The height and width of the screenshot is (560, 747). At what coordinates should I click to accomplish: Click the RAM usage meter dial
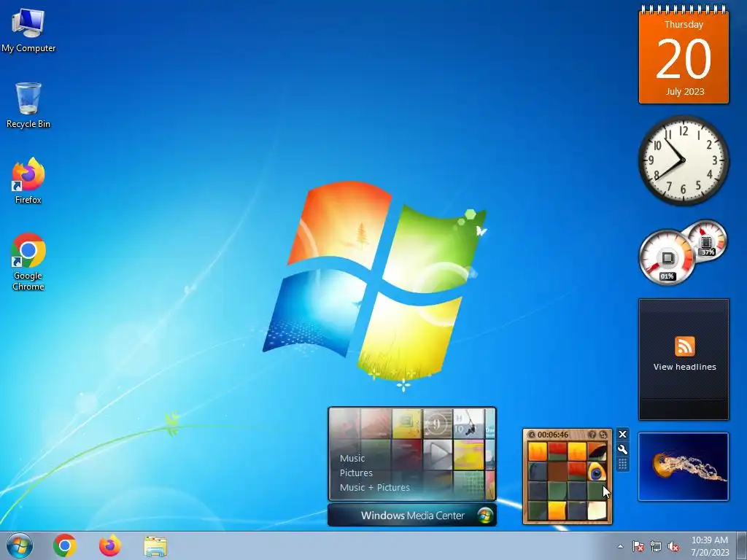point(706,241)
